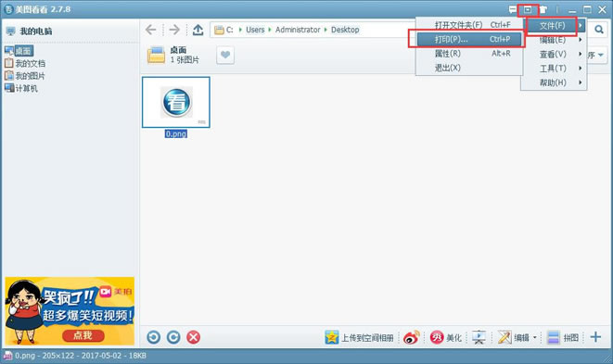This screenshot has height=364, width=613.
Task: Click the 点我 ad banner button
Action: point(83,335)
